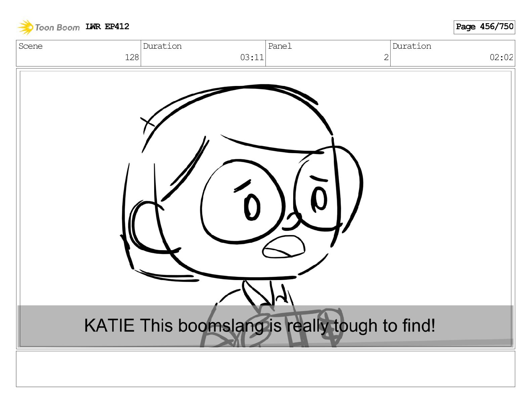Click the 'Scene' header label
The width and height of the screenshot is (532, 411).
pyautogui.click(x=31, y=46)
